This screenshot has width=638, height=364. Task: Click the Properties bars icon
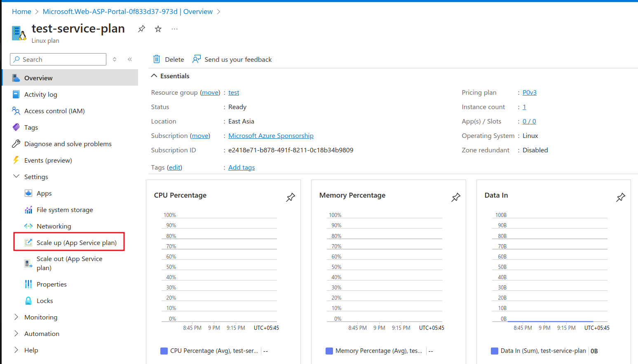point(28,284)
